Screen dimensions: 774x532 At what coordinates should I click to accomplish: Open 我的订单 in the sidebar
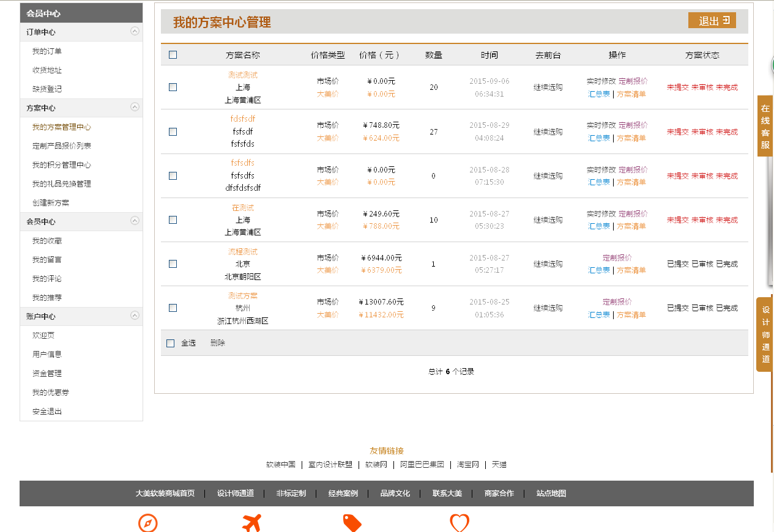47,51
